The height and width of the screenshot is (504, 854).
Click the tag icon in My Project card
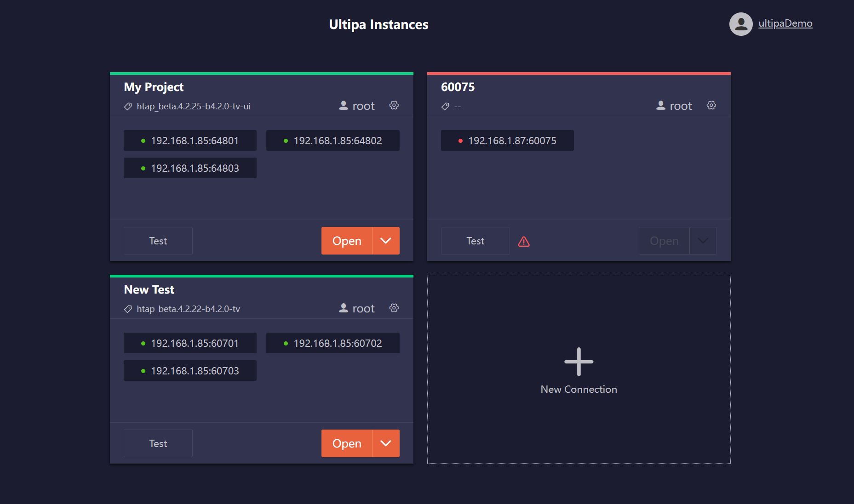pyautogui.click(x=128, y=107)
